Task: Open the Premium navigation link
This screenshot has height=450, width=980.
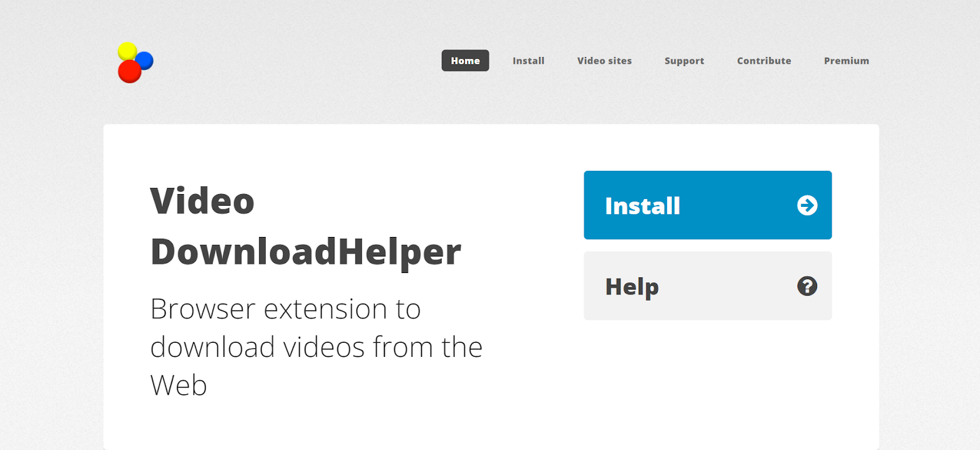Action: pos(846,61)
